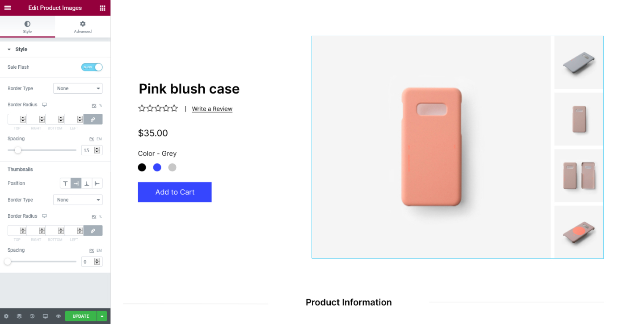Select the blue color swatch
Screen dimensions: 644x324
pos(157,167)
